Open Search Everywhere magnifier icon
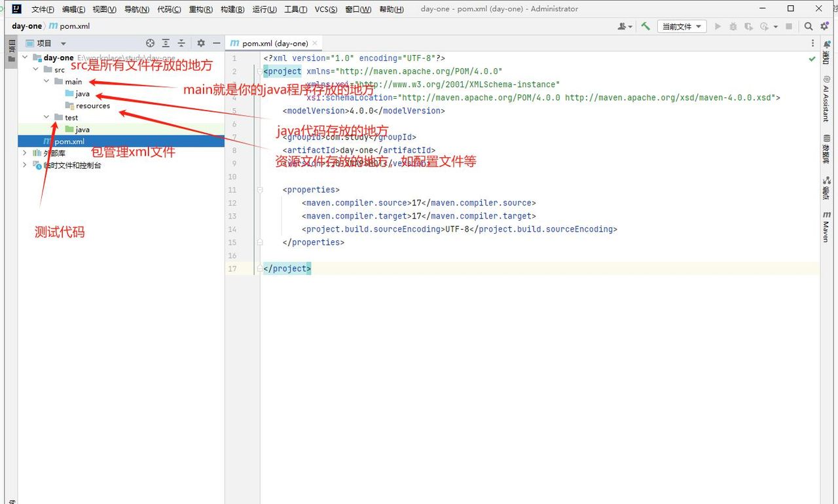The image size is (838, 504). (x=809, y=26)
